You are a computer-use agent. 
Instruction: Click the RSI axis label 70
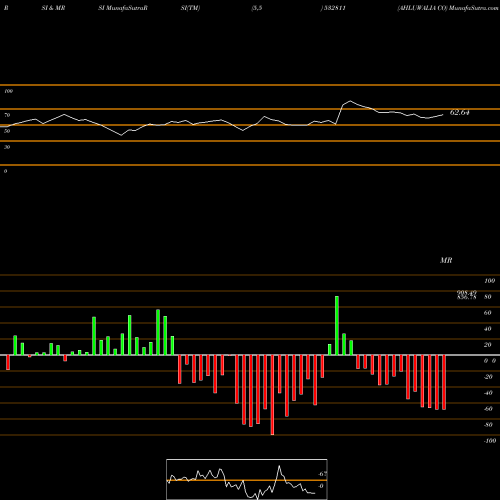pyautogui.click(x=7, y=115)
